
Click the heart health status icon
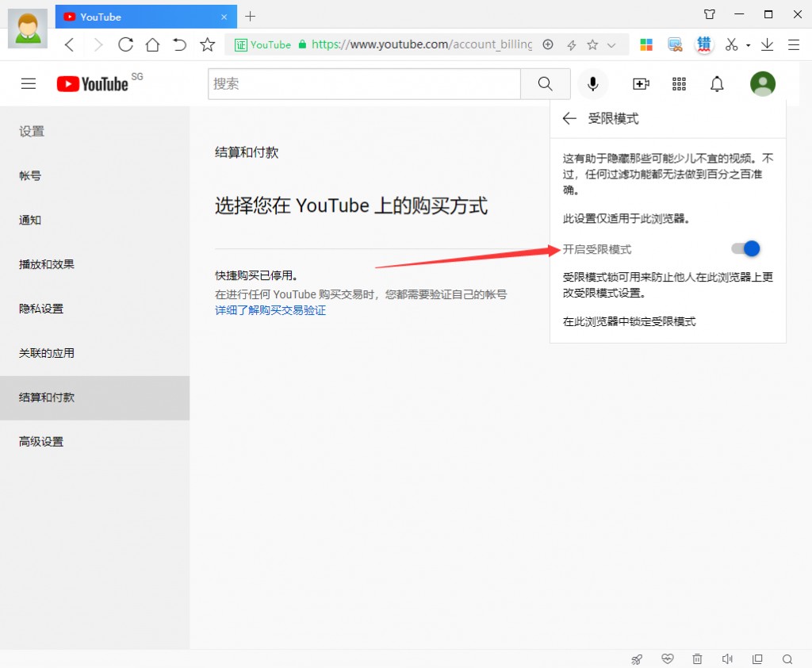click(668, 658)
